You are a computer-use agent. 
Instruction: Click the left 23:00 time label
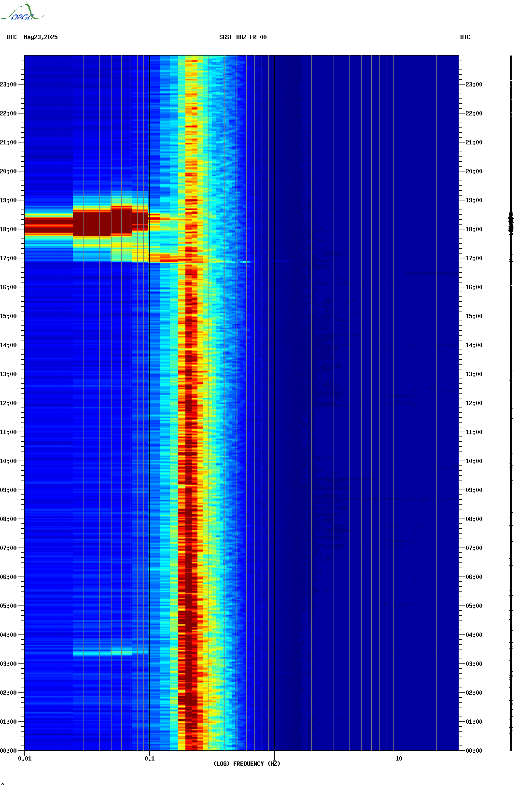click(9, 85)
